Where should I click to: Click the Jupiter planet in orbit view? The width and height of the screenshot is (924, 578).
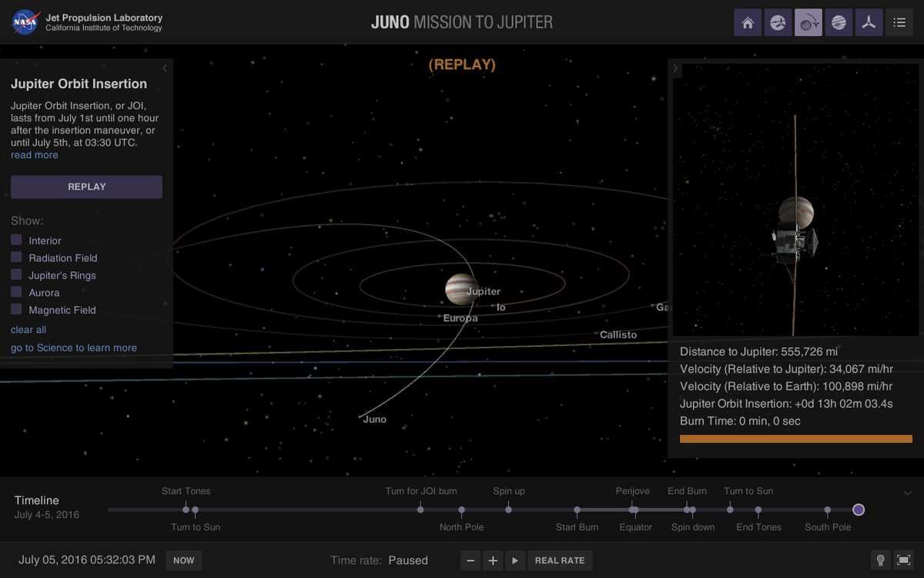click(460, 289)
